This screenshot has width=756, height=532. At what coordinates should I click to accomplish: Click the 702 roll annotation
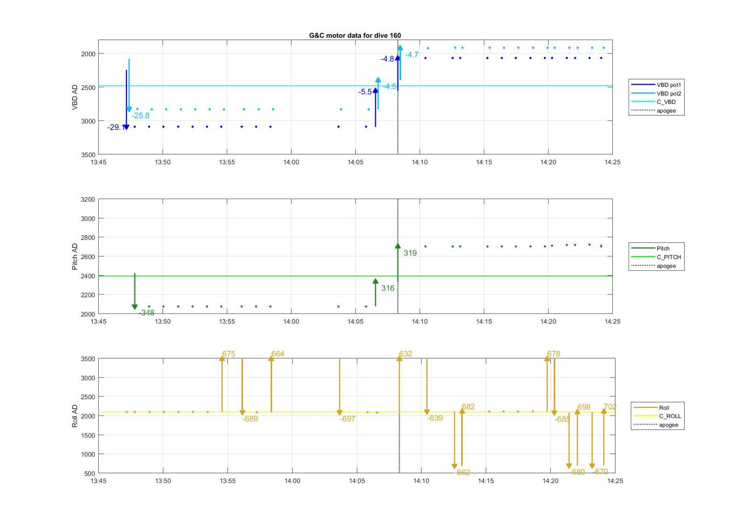tap(610, 407)
